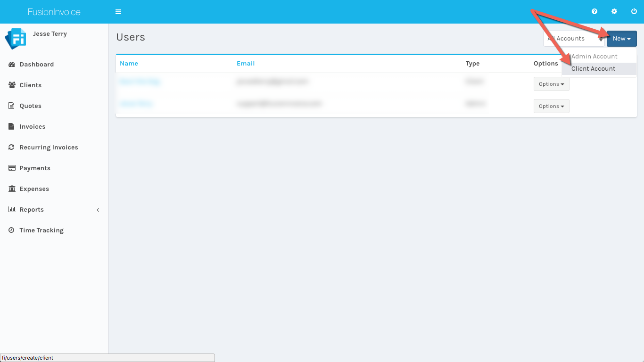Select Client Account from New menu
Image resolution: width=644 pixels, height=362 pixels.
[x=593, y=69]
